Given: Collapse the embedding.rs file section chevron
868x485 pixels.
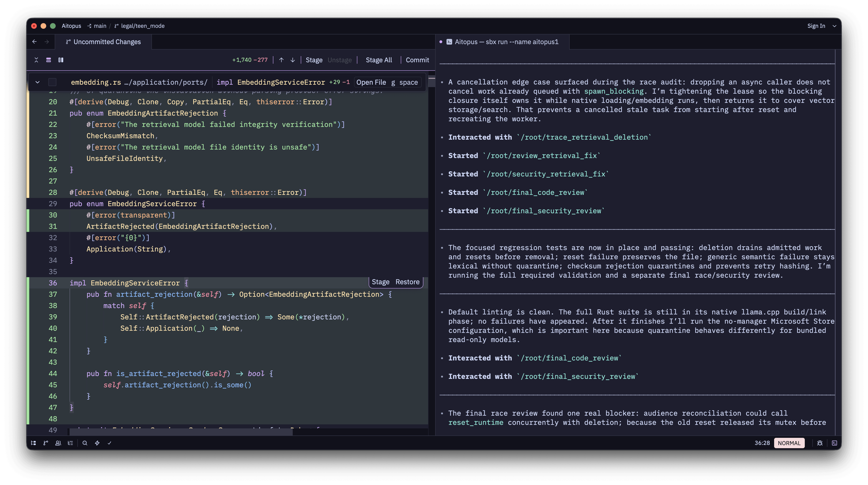Looking at the screenshot, I should point(38,82).
